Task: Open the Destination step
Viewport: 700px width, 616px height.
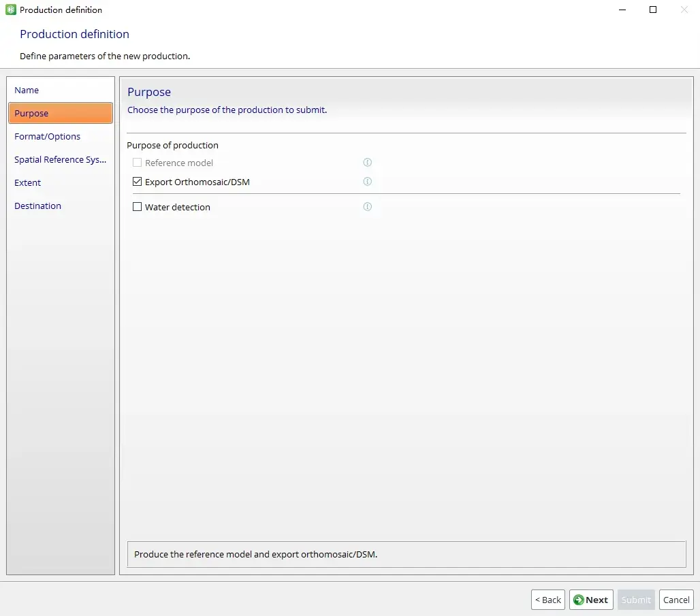Action: [61, 206]
